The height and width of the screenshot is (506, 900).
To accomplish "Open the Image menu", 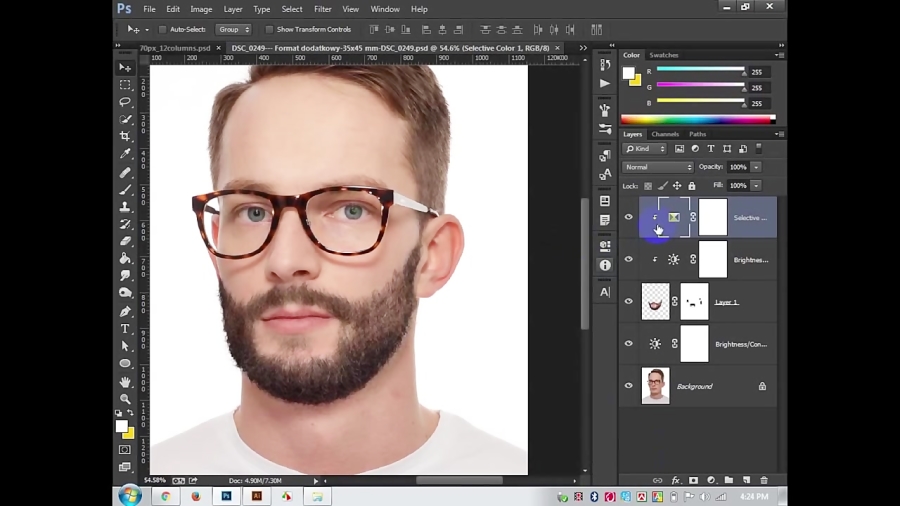I will point(201,9).
